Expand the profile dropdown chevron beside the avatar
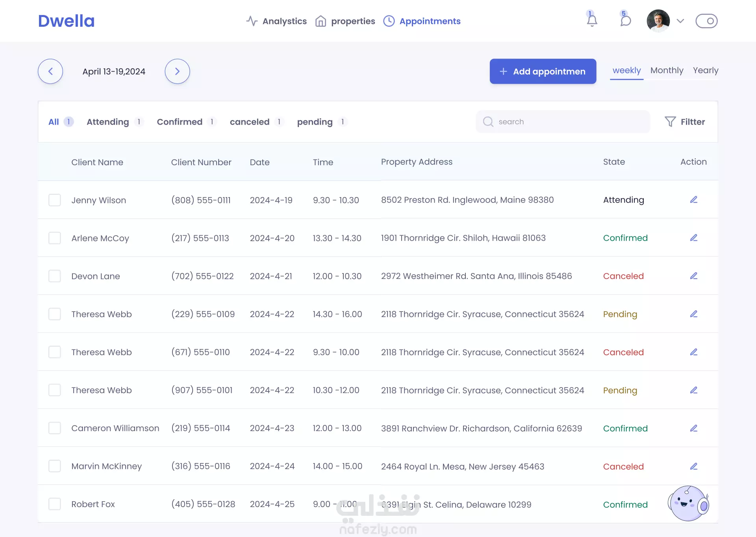 tap(680, 21)
